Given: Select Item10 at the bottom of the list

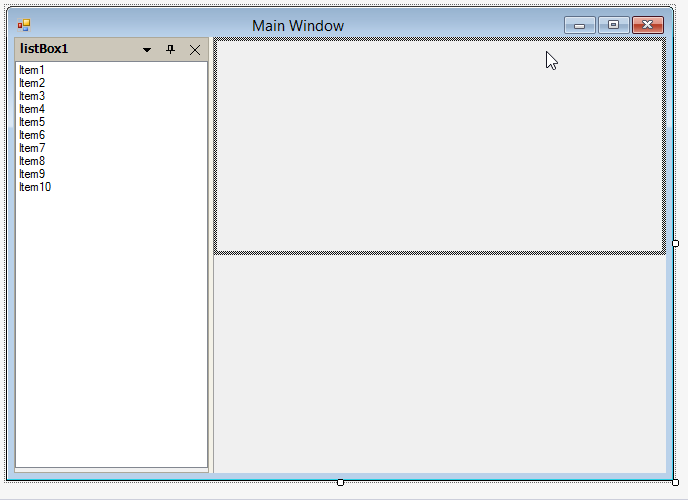Looking at the screenshot, I should coord(35,187).
